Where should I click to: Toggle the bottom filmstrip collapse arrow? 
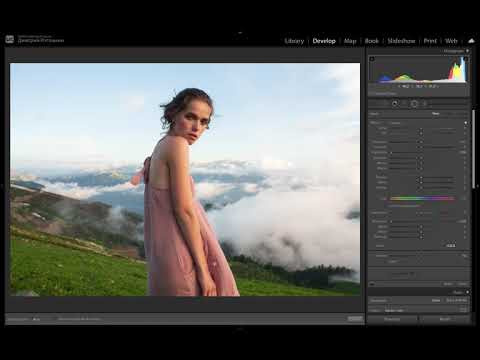(x=240, y=329)
